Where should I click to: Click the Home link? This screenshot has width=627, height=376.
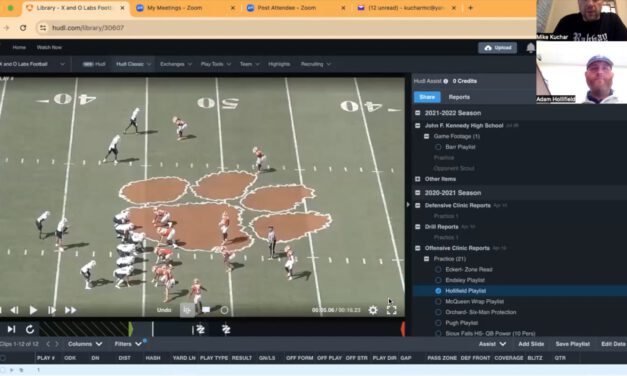click(19, 47)
